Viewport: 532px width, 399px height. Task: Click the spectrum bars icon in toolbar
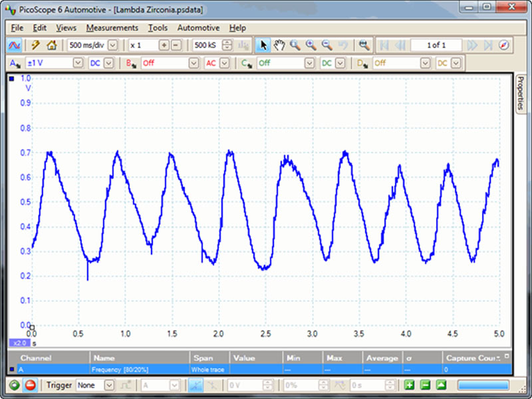243,45
